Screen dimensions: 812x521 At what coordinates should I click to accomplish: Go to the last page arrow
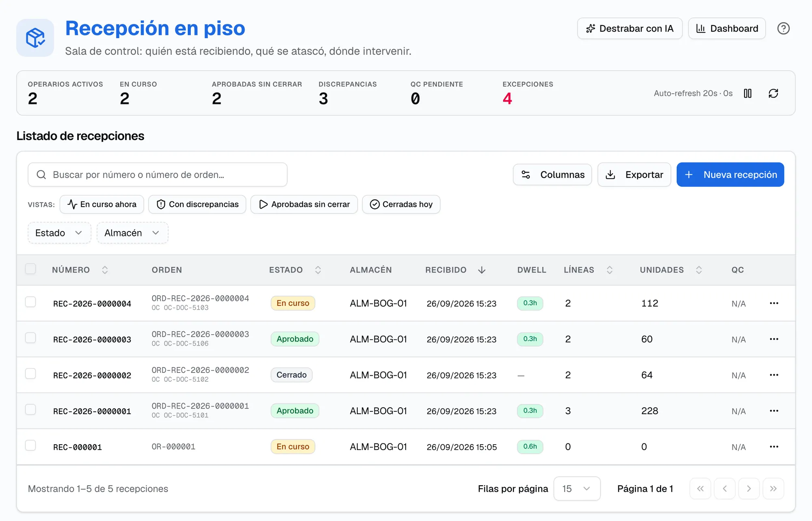(773, 489)
